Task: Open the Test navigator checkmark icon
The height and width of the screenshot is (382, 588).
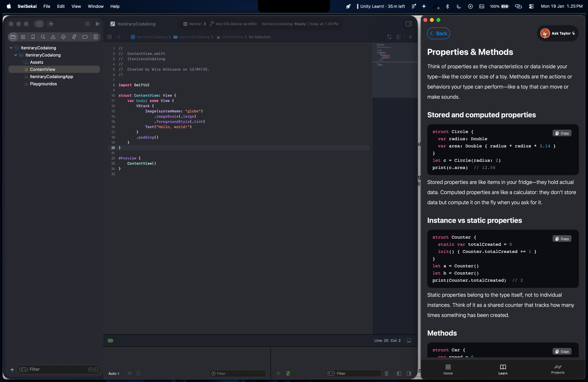Action: tap(63, 37)
